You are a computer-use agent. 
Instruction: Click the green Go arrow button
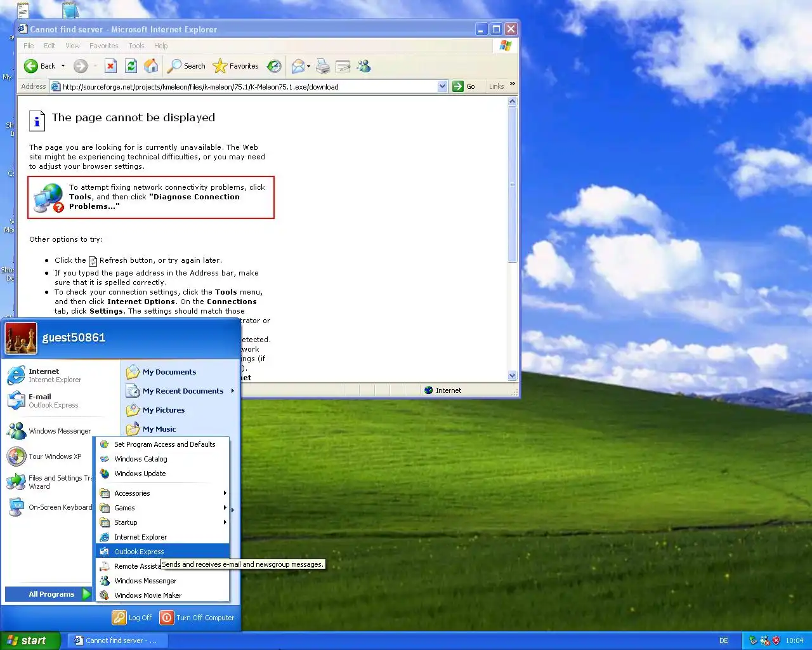point(464,86)
